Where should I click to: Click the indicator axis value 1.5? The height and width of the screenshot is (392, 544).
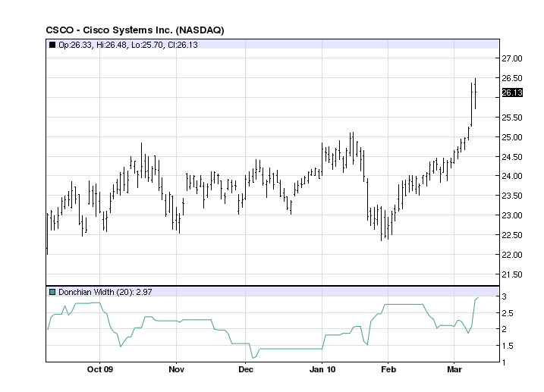click(x=507, y=346)
